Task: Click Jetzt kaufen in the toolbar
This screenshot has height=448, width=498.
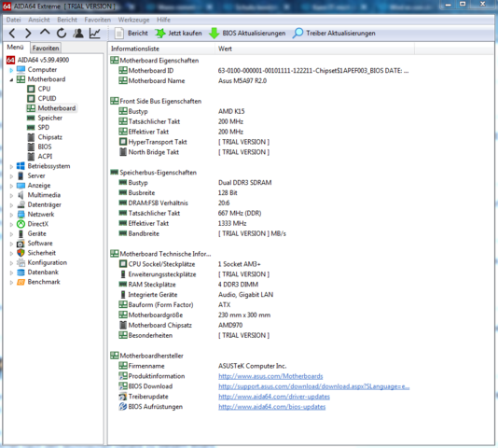Action: tap(178, 33)
